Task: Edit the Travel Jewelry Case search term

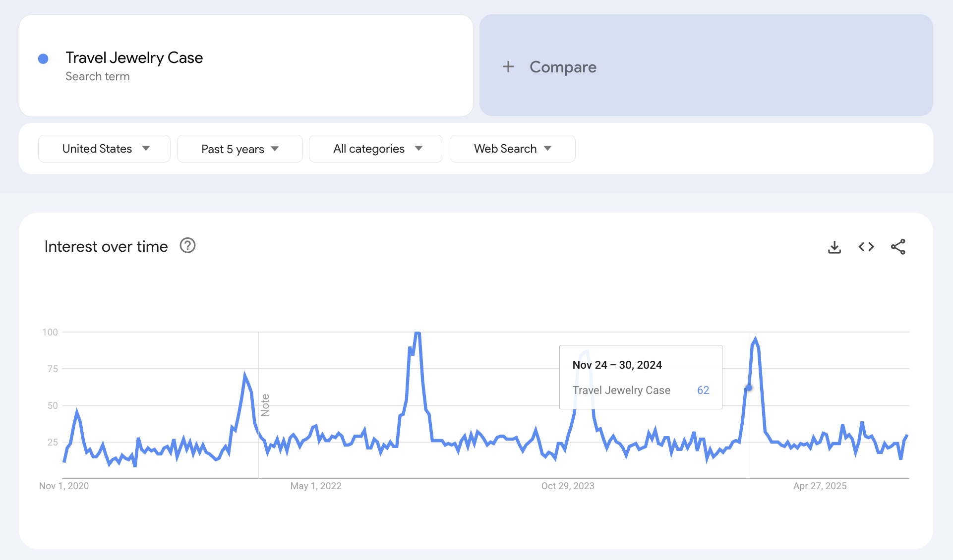Action: click(134, 58)
